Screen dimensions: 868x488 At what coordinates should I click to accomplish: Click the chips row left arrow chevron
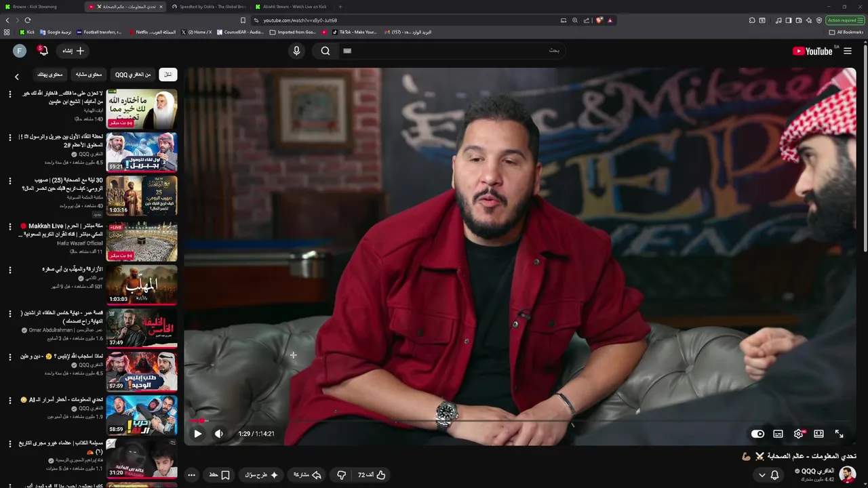click(x=17, y=77)
